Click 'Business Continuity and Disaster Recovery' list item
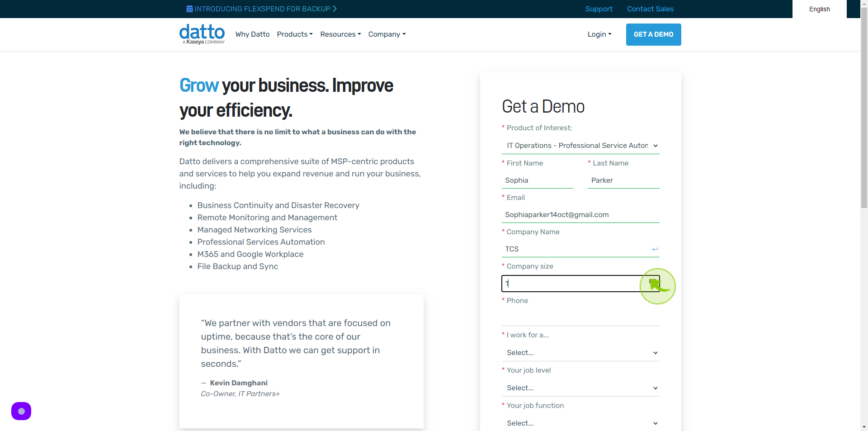The height and width of the screenshot is (431, 868). tap(278, 205)
